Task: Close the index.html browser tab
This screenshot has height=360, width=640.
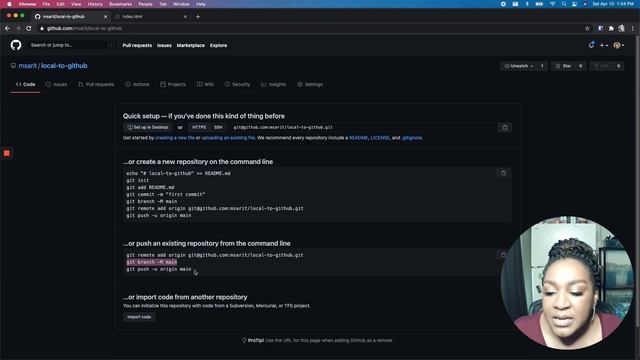Action: pyautogui.click(x=185, y=17)
